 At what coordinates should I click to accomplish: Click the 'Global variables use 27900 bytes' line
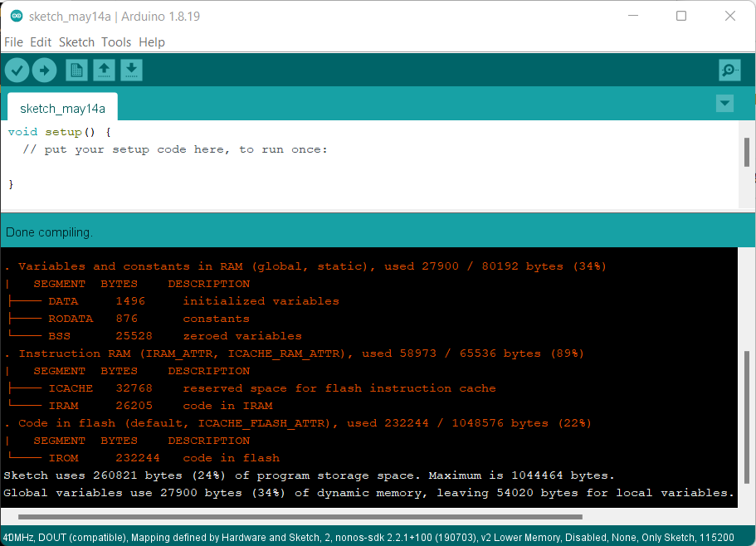click(368, 493)
